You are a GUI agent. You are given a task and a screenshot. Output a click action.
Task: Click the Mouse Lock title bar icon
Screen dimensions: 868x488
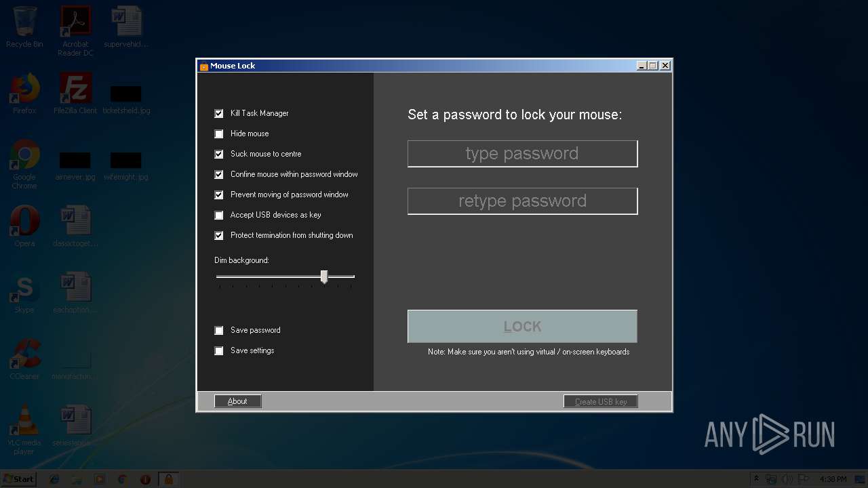click(203, 66)
